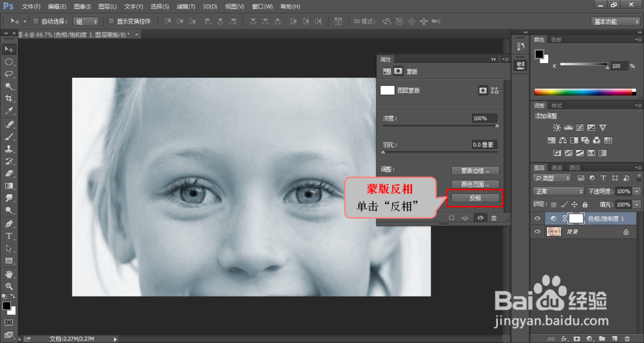Switch to the 路径 tab
The height and width of the screenshot is (343, 644).
[574, 168]
